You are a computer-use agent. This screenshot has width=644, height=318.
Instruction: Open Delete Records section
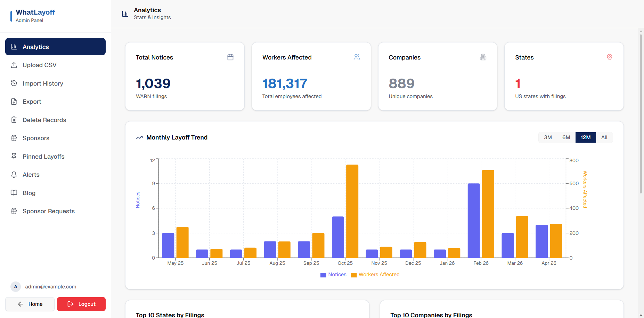(55, 120)
